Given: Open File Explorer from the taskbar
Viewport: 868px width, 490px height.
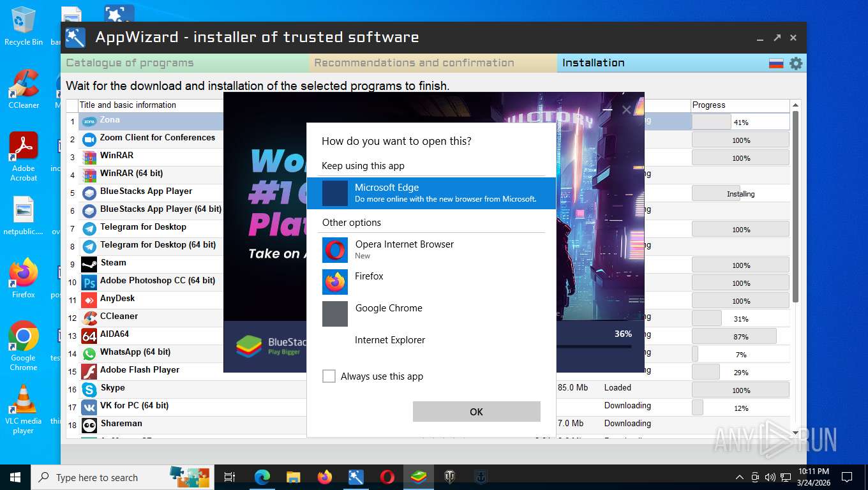Looking at the screenshot, I should (x=293, y=477).
